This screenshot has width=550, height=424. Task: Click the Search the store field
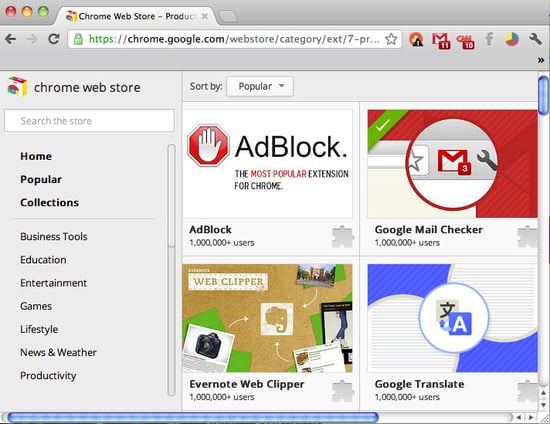(x=89, y=121)
